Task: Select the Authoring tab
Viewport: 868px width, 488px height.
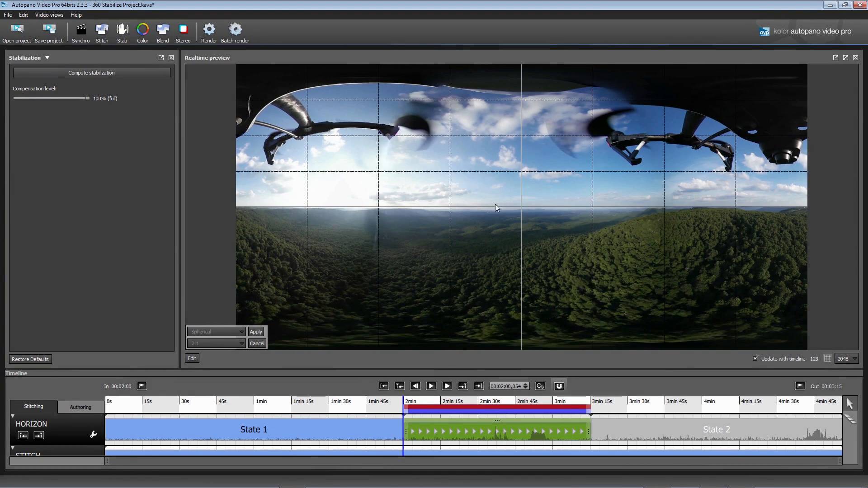Action: pyautogui.click(x=80, y=407)
